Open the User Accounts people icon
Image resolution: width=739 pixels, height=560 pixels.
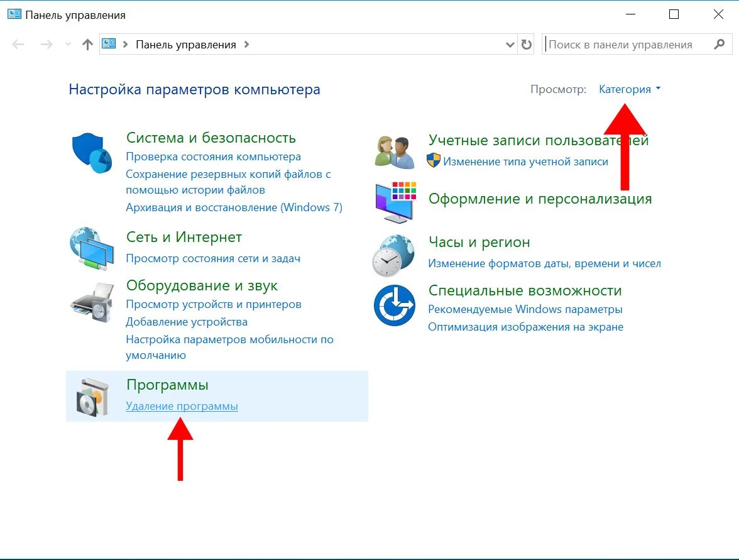tap(395, 152)
